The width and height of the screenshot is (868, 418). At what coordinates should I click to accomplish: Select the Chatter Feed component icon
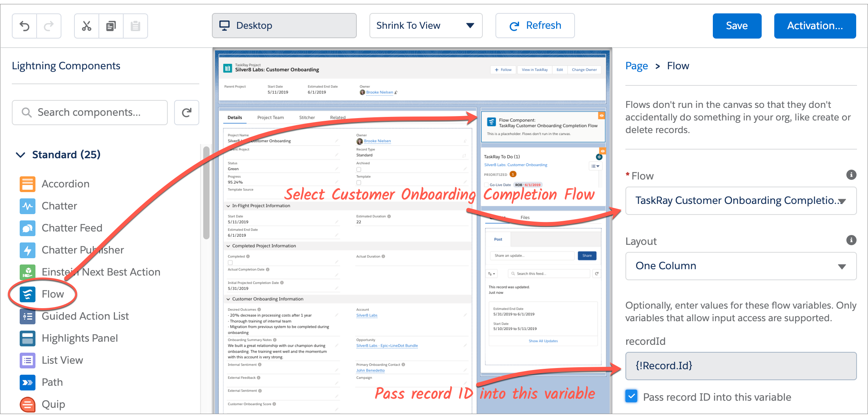(x=28, y=228)
